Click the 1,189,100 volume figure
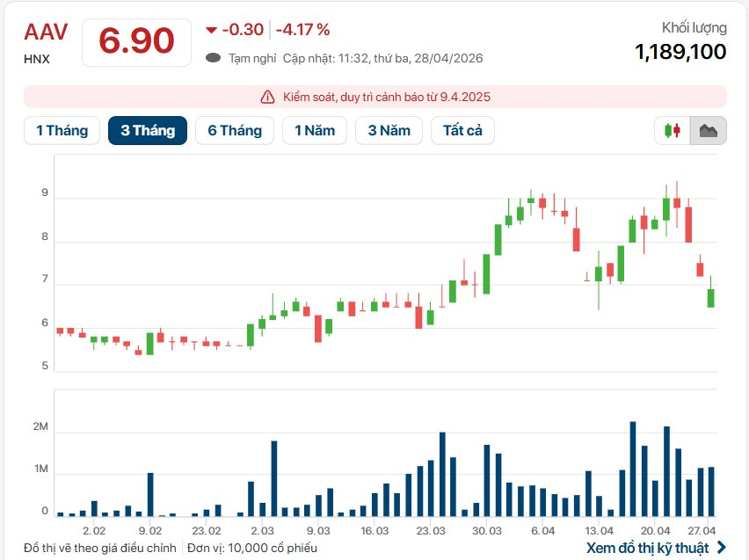 tap(680, 52)
